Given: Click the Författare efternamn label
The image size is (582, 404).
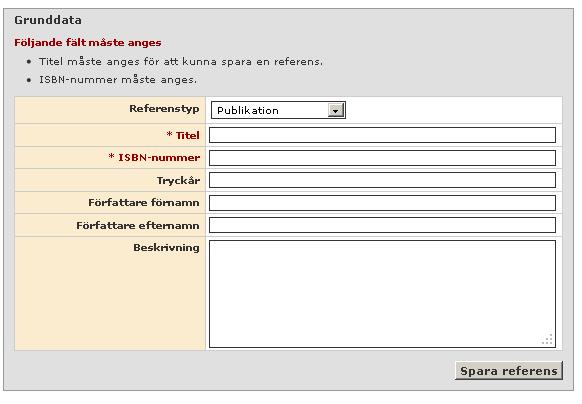Looking at the screenshot, I should point(138,225).
